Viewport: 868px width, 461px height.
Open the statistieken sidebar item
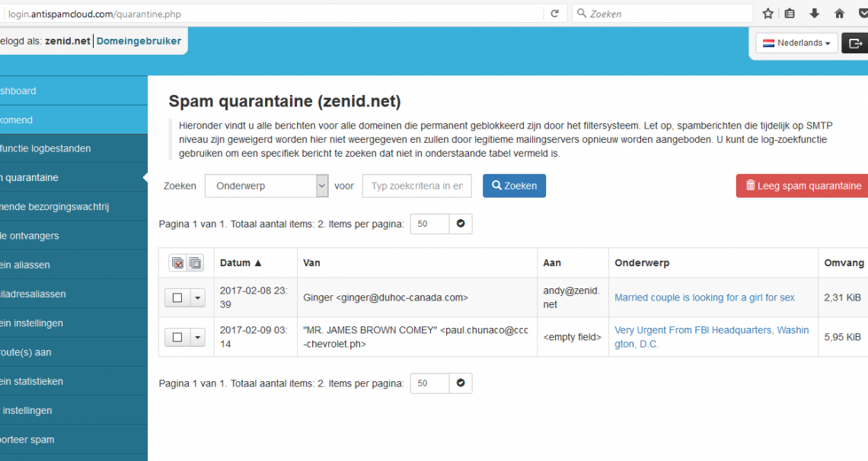(x=74, y=381)
